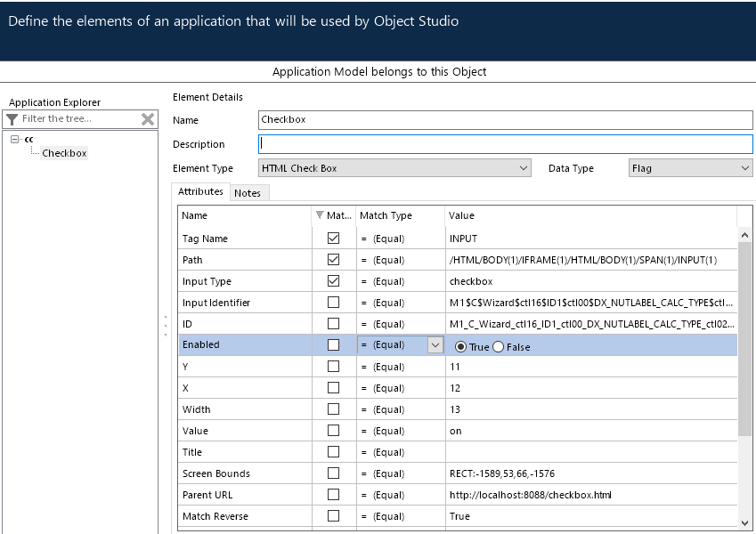Enable match for Y attribute
The image size is (756, 534).
pyautogui.click(x=333, y=367)
